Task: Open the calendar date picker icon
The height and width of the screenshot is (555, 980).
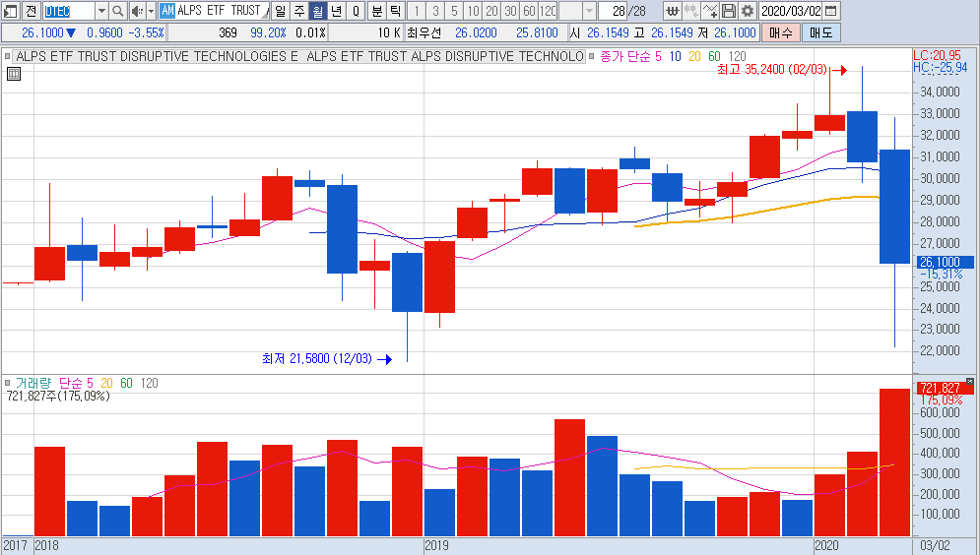Action: [830, 11]
